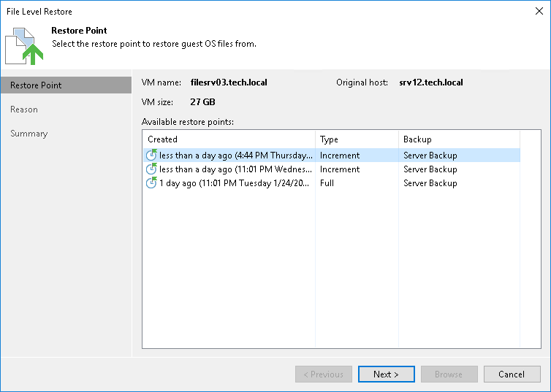The width and height of the screenshot is (551, 392).
Task: Click the Full type cell
Action: pos(327,183)
